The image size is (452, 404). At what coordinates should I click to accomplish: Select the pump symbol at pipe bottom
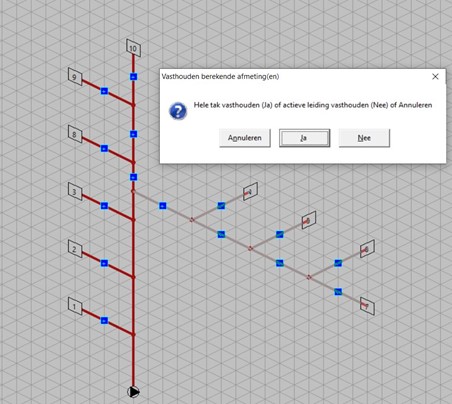[133, 392]
